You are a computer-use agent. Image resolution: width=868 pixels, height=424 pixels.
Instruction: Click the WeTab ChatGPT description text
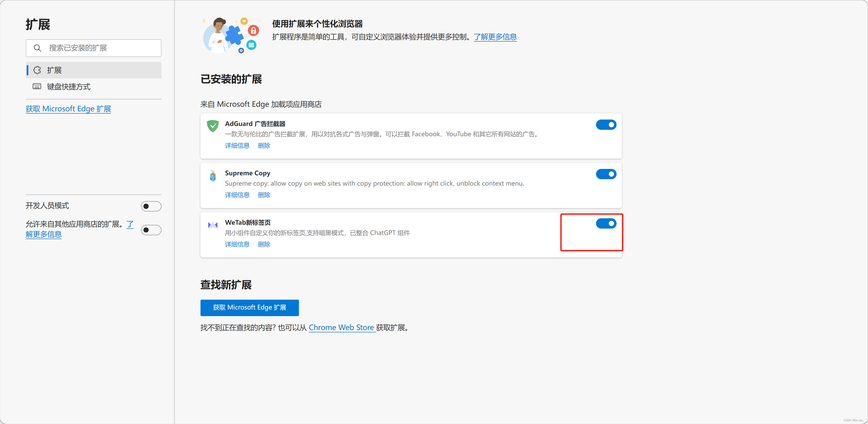[x=317, y=233]
